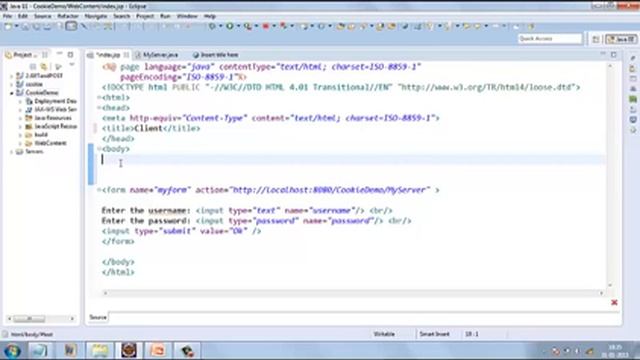Open the Source menu

(42, 16)
